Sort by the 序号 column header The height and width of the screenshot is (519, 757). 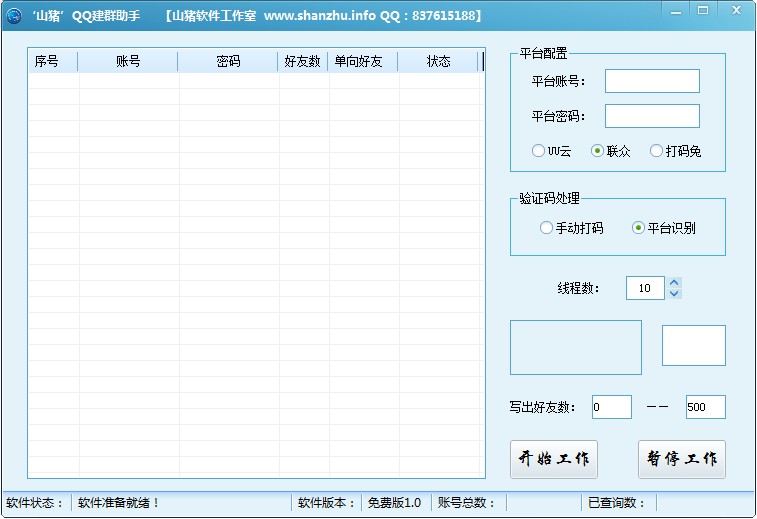[53, 61]
